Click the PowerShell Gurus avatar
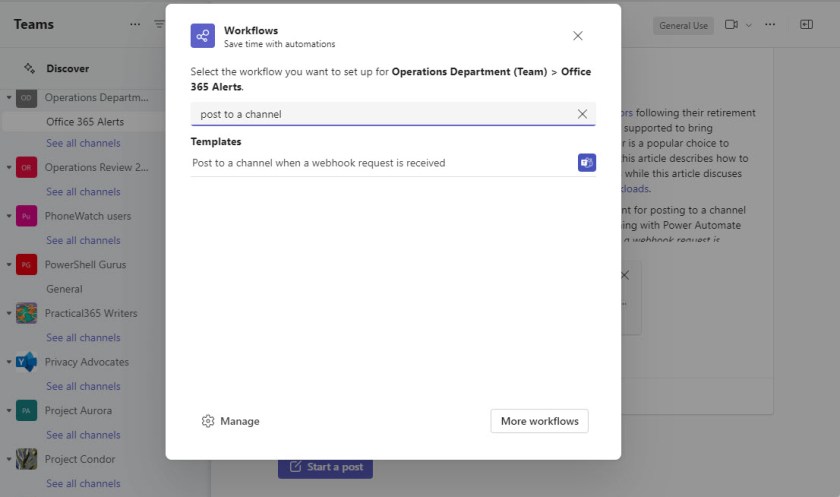This screenshot has width=840, height=497. pyautogui.click(x=26, y=265)
